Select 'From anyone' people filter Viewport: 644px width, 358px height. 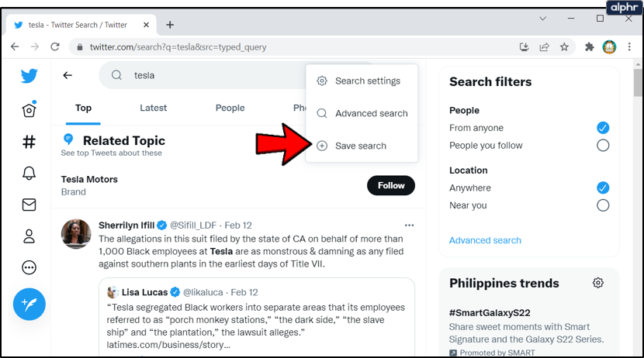[x=603, y=128]
